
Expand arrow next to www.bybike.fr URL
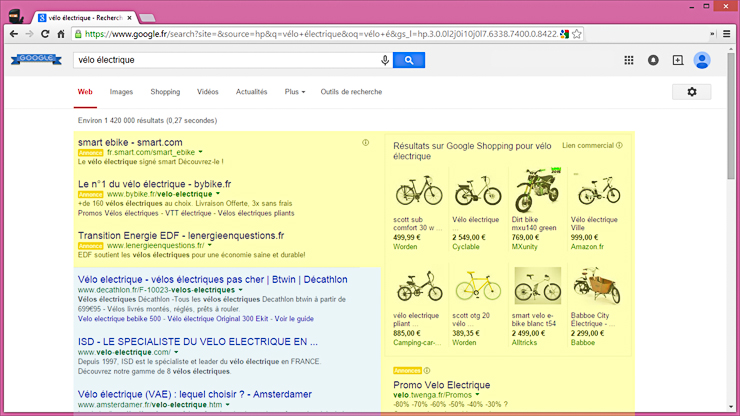[218, 194]
